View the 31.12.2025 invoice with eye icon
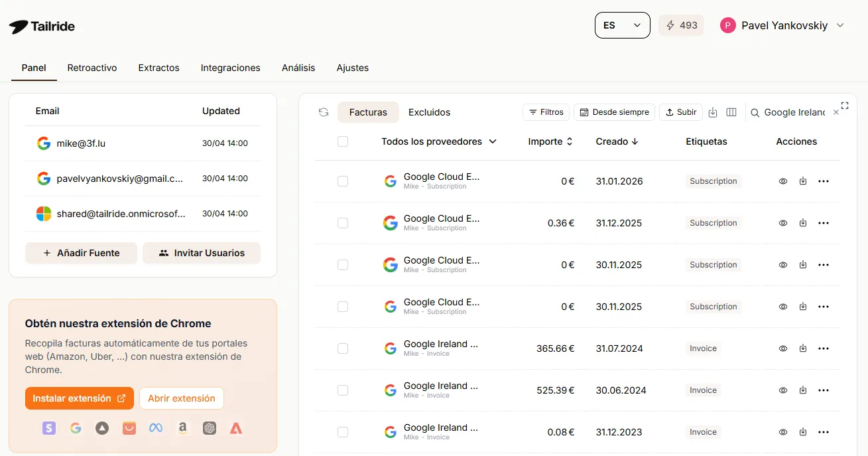 tap(783, 223)
